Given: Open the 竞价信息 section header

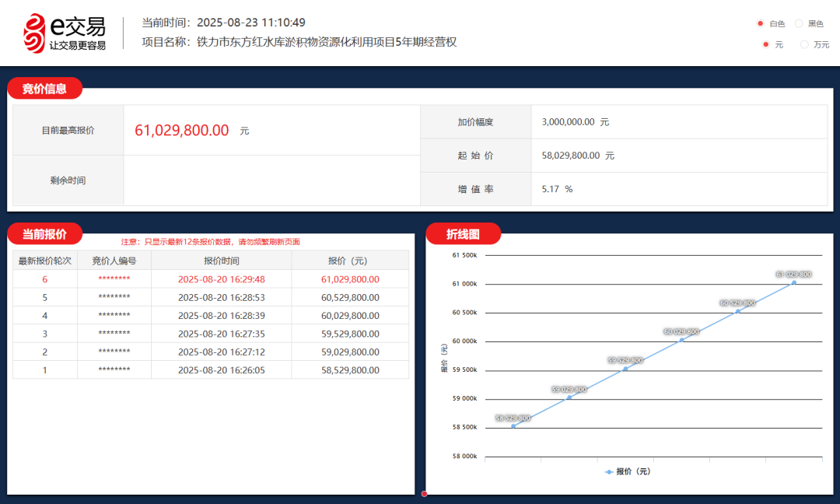Looking at the screenshot, I should pyautogui.click(x=44, y=89).
